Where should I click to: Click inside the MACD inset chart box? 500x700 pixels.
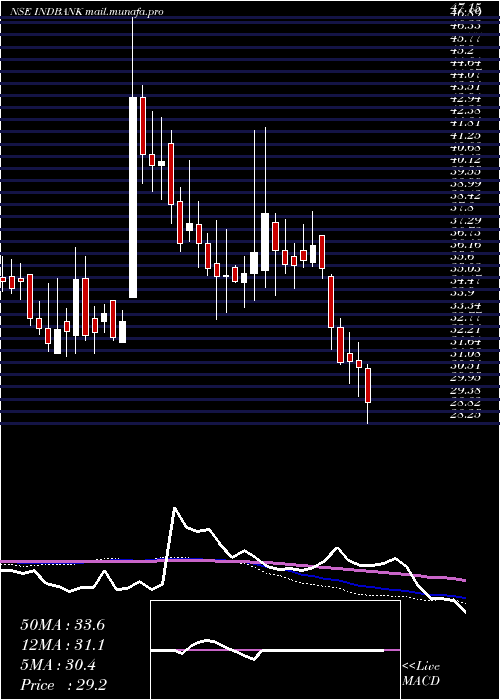pos(275,650)
